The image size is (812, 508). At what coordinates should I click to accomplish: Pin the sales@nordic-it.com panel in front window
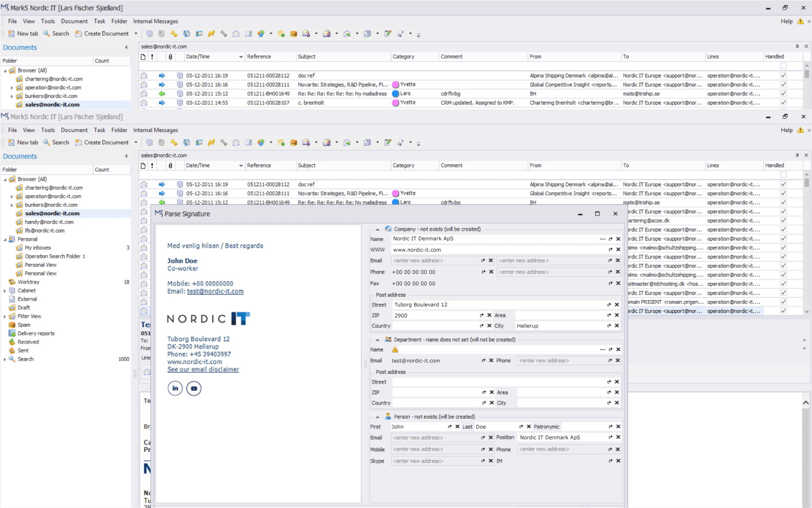797,155
